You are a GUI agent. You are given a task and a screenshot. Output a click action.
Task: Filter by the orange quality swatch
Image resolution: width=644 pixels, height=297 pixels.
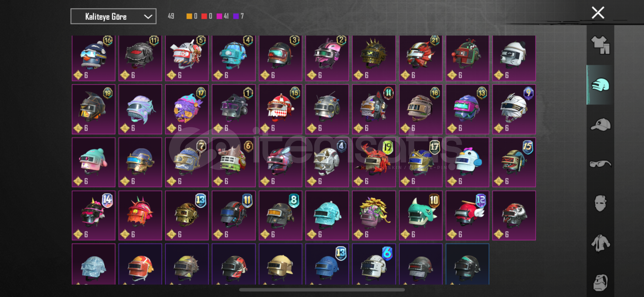pos(189,16)
